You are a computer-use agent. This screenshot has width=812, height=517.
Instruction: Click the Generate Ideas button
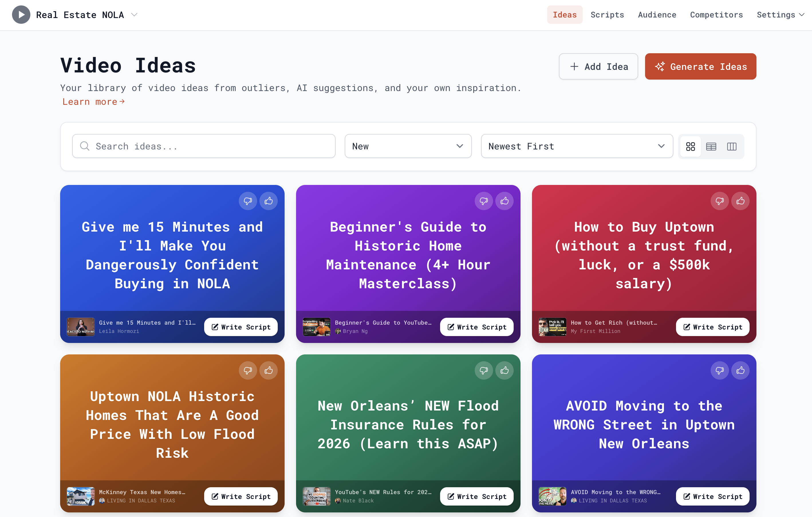coord(700,66)
